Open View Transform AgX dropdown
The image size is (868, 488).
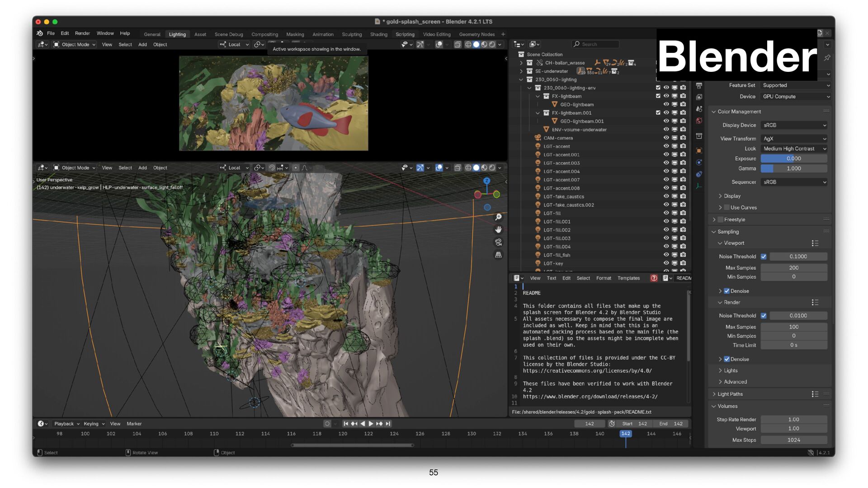(794, 139)
